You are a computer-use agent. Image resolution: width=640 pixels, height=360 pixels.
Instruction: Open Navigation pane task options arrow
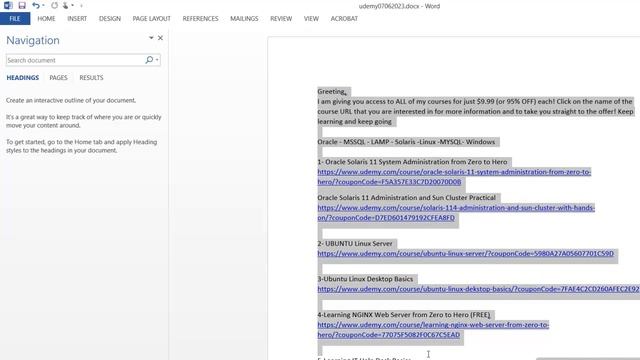pos(151,38)
